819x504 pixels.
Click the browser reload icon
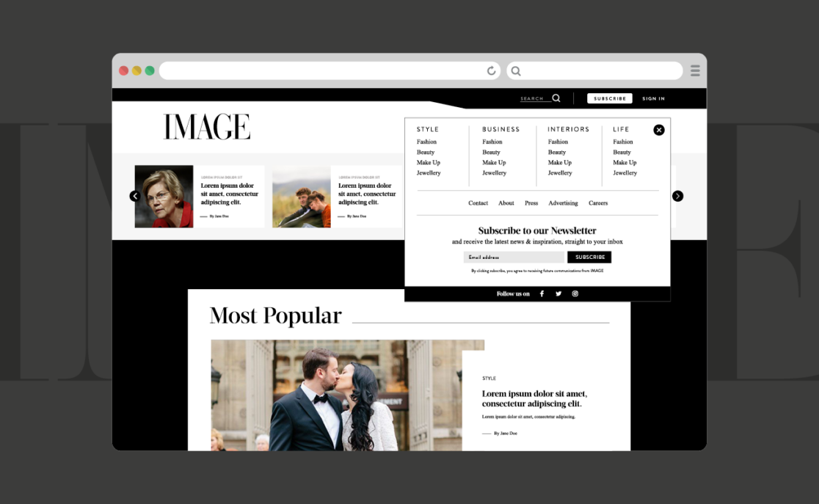click(492, 70)
